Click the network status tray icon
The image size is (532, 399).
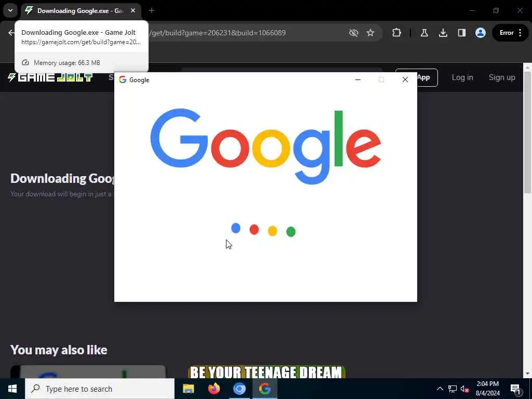(453, 389)
